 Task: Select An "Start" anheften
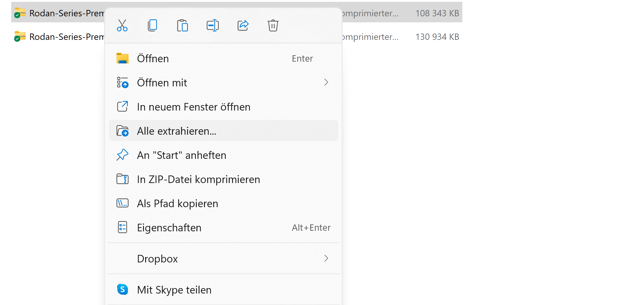(182, 155)
